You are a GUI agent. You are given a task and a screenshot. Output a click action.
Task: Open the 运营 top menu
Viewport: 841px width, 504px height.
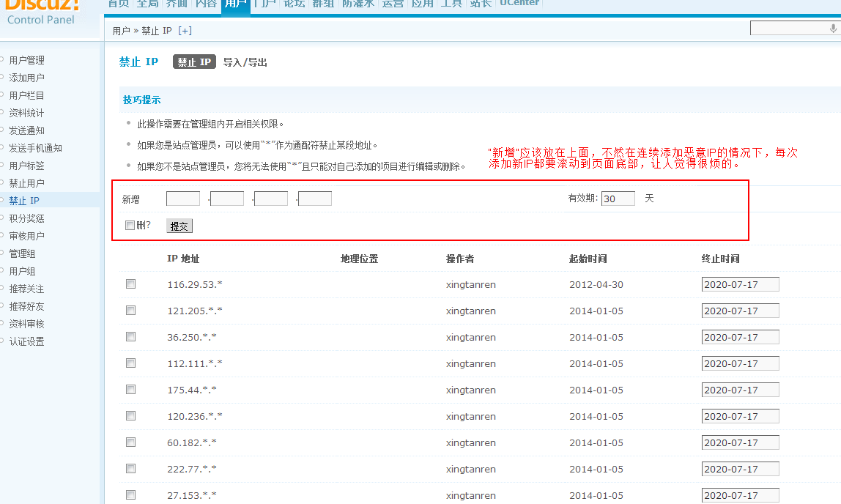(393, 4)
